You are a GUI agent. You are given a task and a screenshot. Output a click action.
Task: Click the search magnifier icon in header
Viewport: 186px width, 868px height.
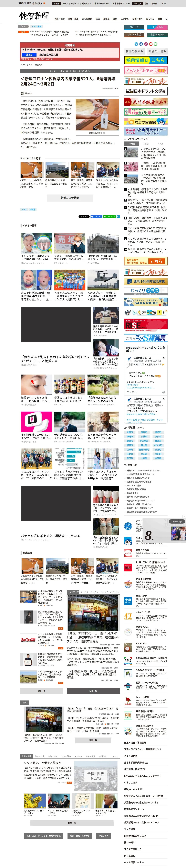166,19
